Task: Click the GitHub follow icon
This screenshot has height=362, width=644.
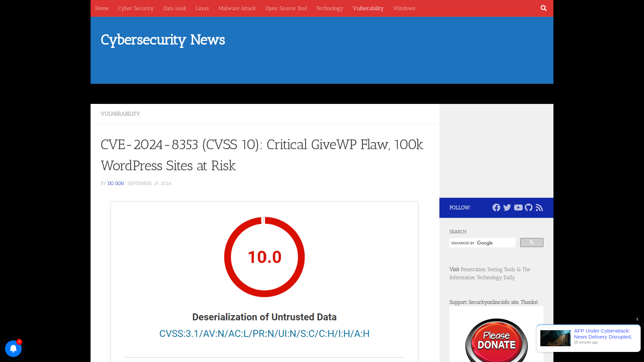Action: pyautogui.click(x=529, y=207)
